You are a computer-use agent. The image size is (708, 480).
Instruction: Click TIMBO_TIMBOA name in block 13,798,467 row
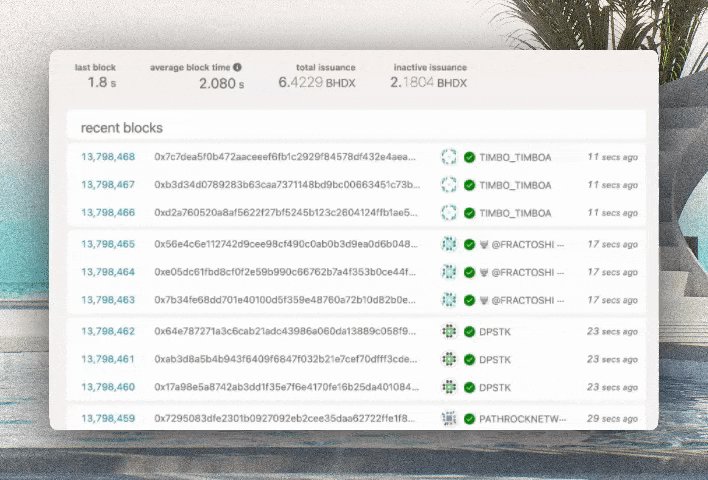coord(515,186)
